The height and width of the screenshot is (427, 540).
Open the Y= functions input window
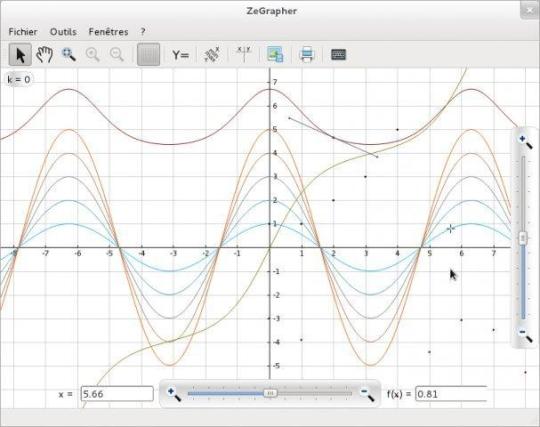pos(180,55)
